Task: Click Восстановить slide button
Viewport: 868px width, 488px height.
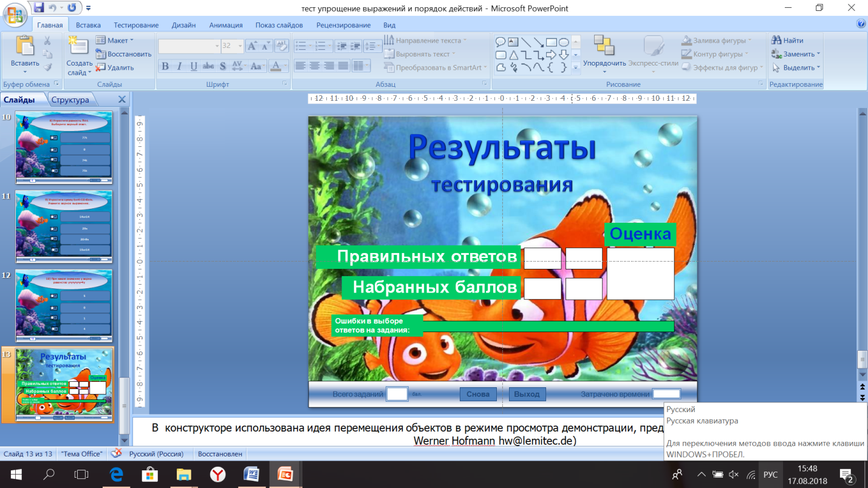Action: pyautogui.click(x=123, y=54)
